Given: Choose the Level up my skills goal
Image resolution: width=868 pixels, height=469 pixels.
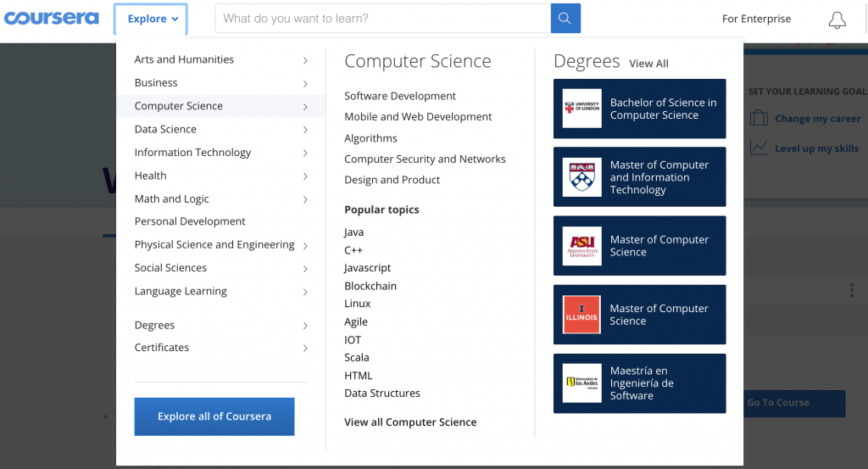Looking at the screenshot, I should click(816, 148).
